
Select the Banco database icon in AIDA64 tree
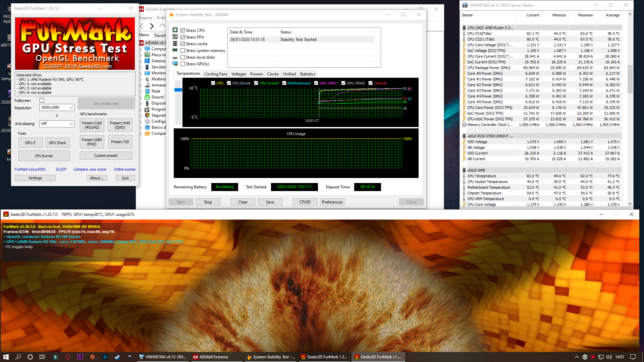[147, 127]
